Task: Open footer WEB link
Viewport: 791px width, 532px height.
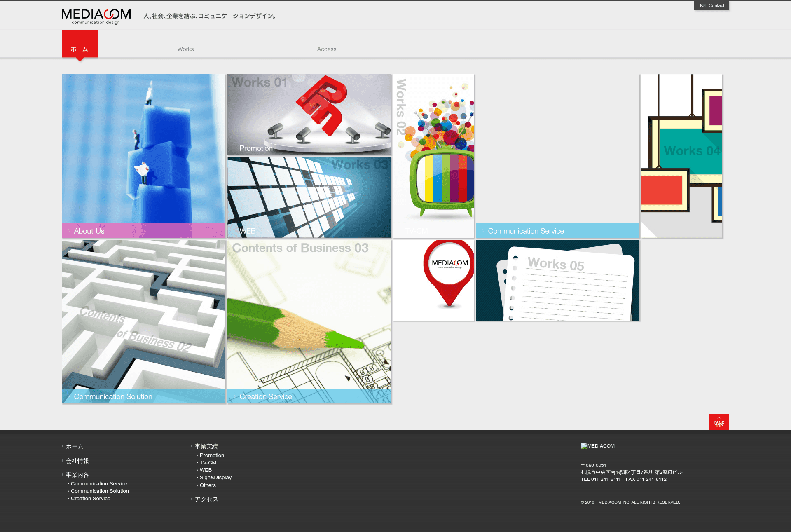Action: click(x=206, y=470)
